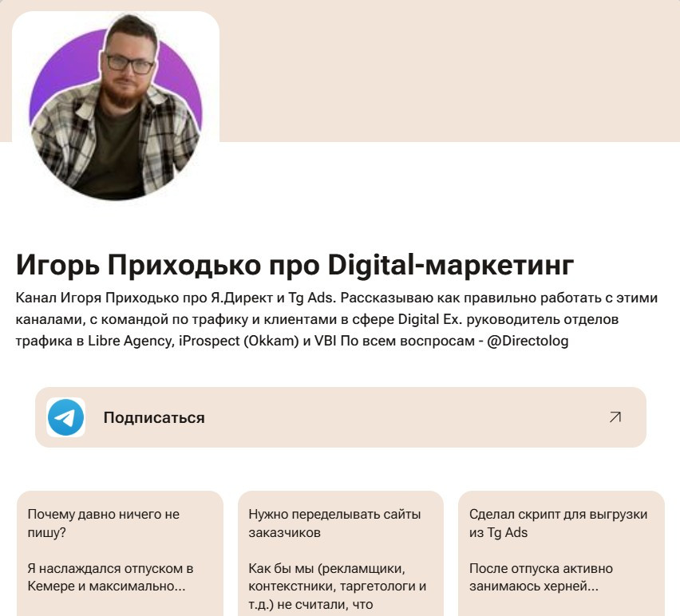
Task: Open the post Почему давно ничего не пишу?
Action: point(121,553)
